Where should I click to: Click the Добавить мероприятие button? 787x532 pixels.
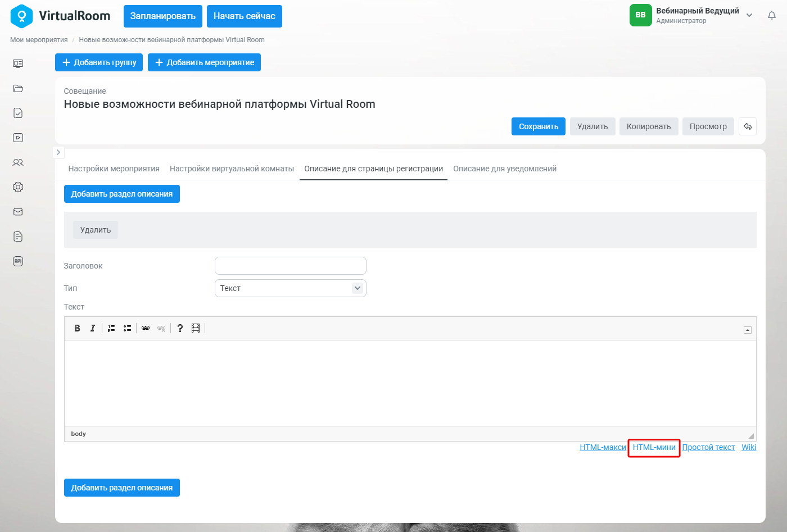[x=205, y=62]
